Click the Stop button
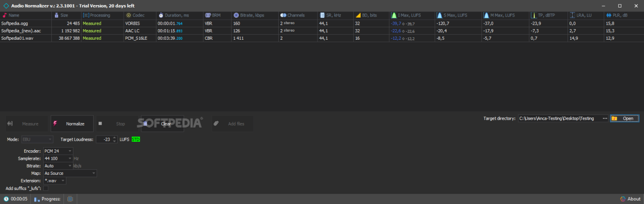This screenshot has height=204, width=644. pos(116,124)
